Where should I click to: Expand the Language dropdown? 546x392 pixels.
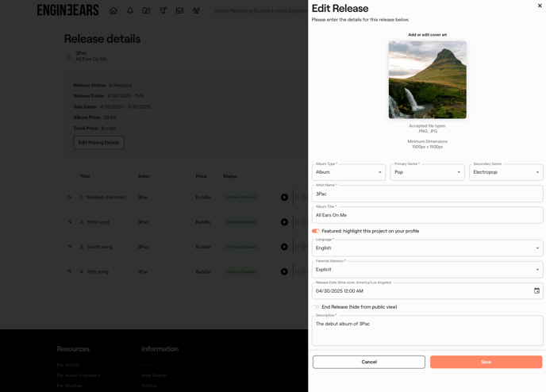click(x=427, y=248)
